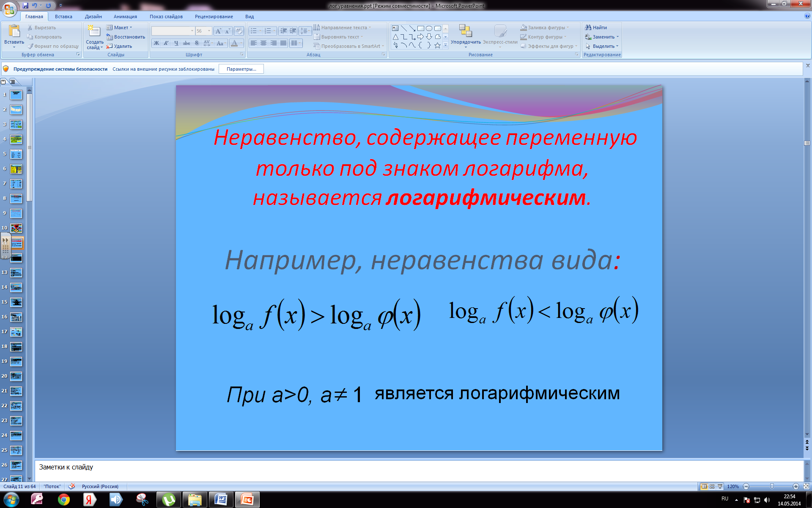
Task: Select slide 13 thumbnail
Action: click(x=16, y=273)
